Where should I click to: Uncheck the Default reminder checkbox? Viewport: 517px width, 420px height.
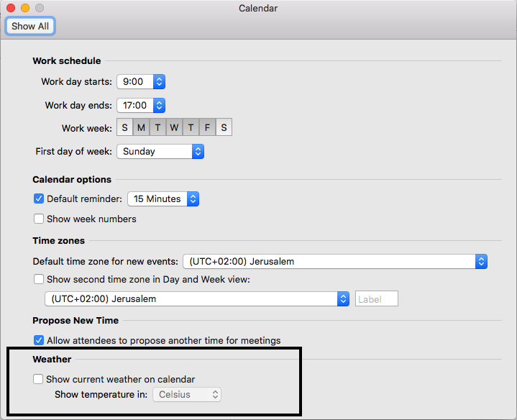click(x=39, y=198)
